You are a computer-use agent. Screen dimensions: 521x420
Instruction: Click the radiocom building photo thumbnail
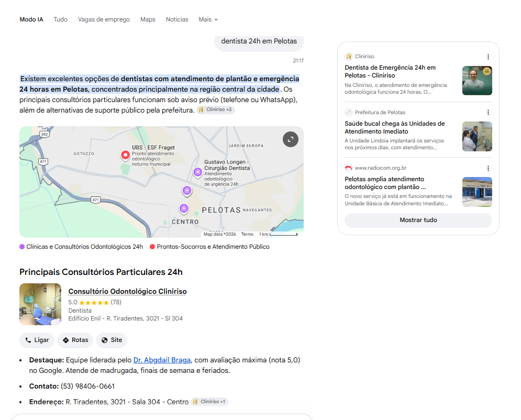[477, 192]
